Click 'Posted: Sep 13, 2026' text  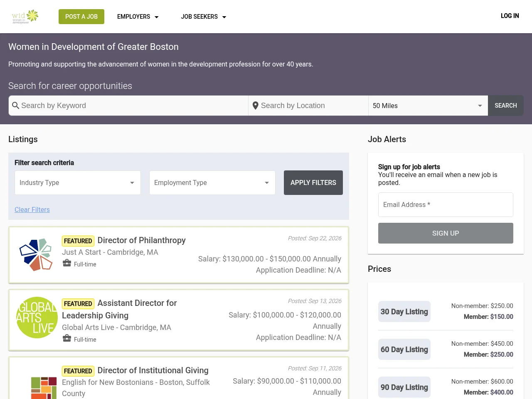coord(315,301)
